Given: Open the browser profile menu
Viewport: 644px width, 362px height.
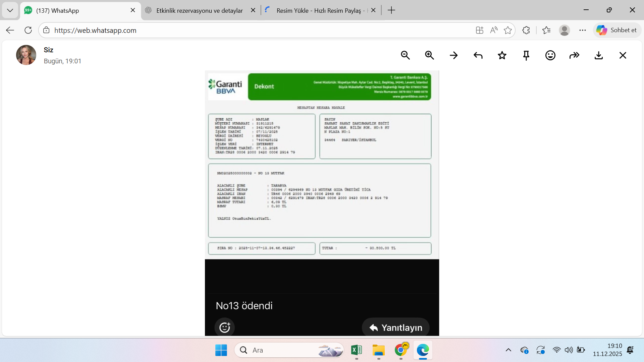Looking at the screenshot, I should click(565, 30).
